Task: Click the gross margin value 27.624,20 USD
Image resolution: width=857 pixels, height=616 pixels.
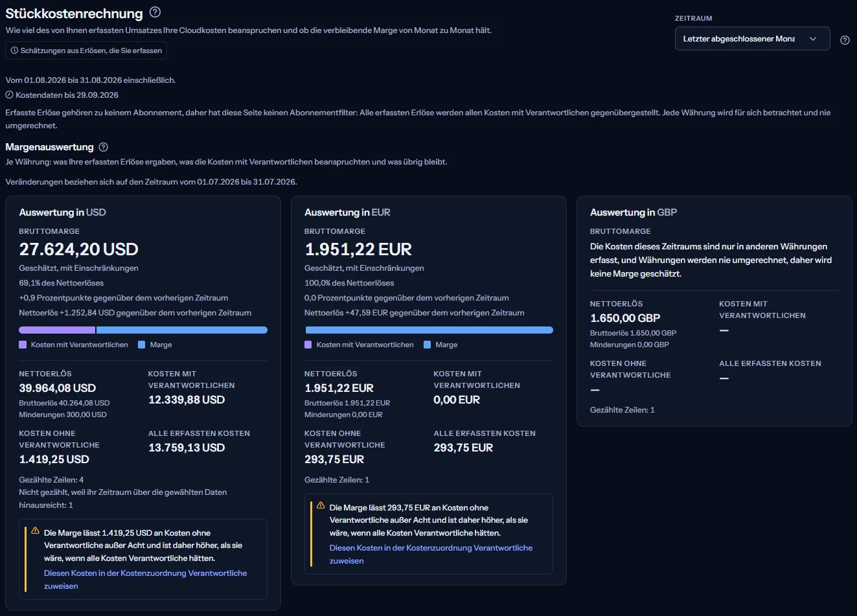Action: 79,249
